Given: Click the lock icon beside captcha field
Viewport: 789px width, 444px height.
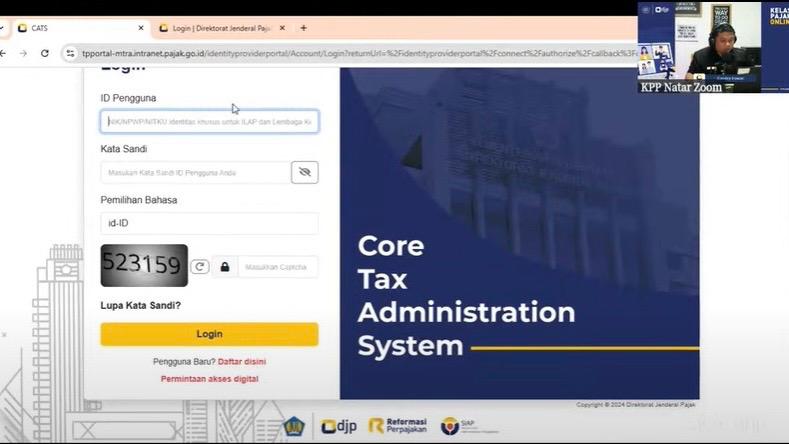Looking at the screenshot, I should coord(225,267).
